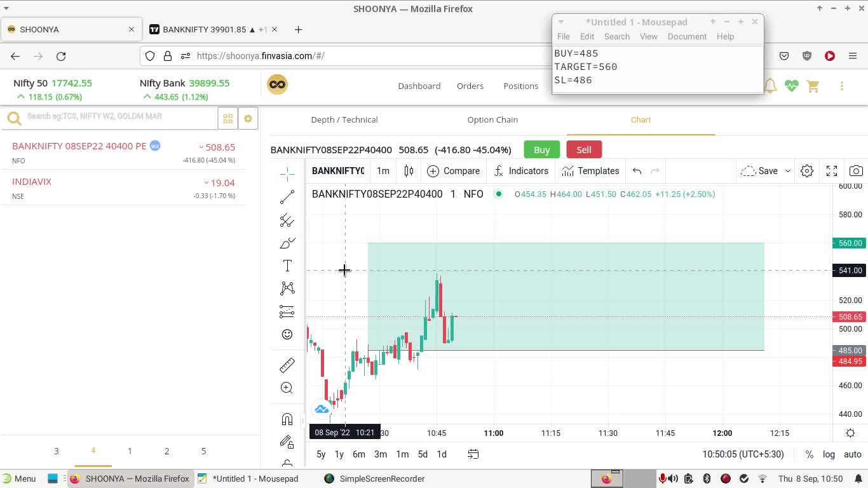
Task: Open the Positions page
Action: click(521, 86)
